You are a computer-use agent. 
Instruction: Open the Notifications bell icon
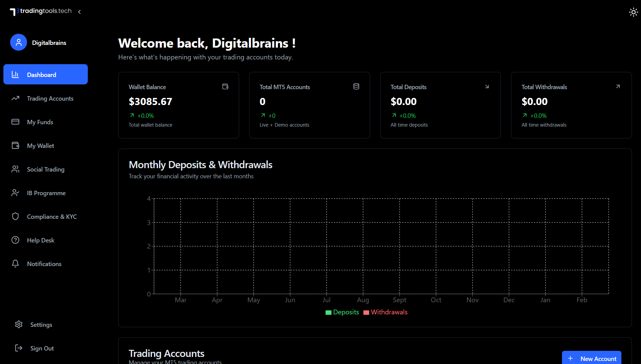[16, 264]
